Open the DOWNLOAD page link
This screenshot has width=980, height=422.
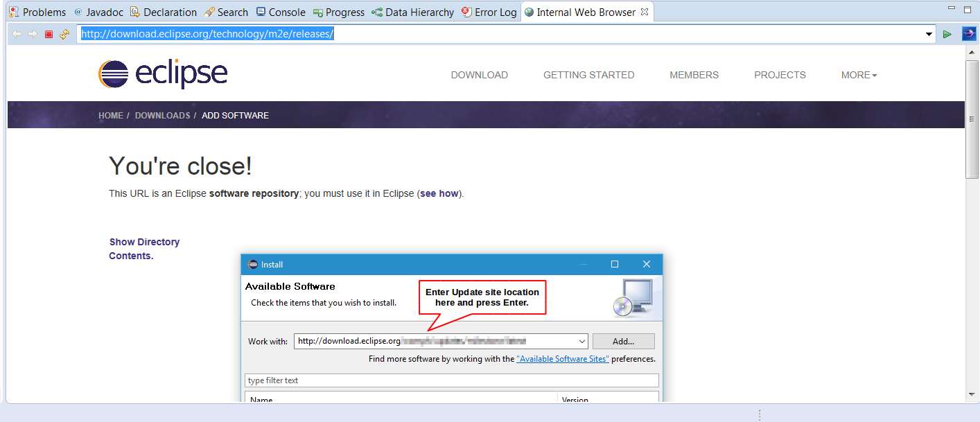(x=480, y=75)
